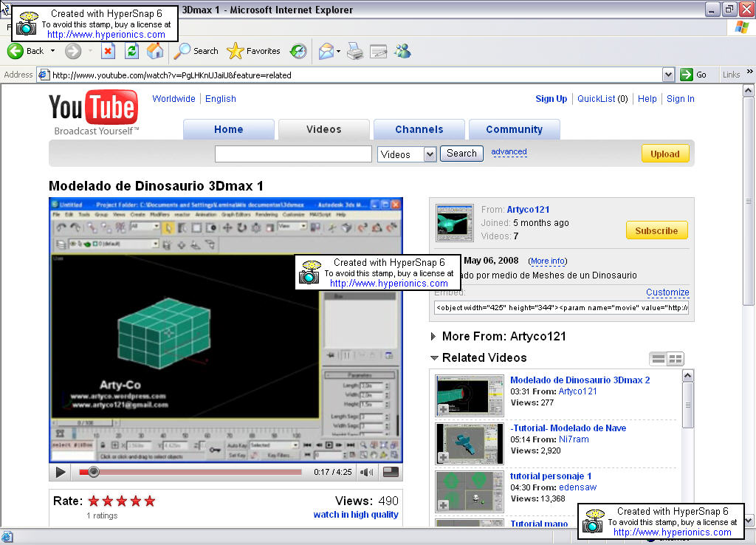Open the tutorial personaje 1 title link
This screenshot has height=545, width=756.
coord(551,476)
